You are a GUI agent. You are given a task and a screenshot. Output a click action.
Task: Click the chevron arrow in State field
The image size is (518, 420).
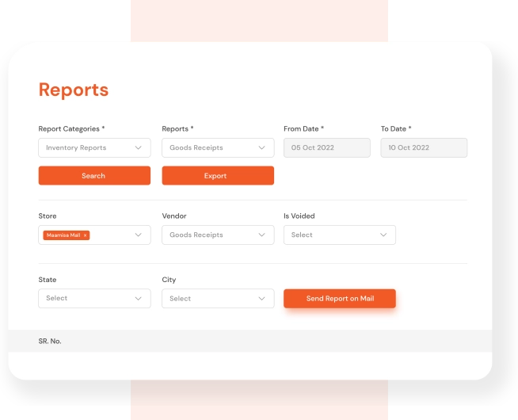coord(138,299)
